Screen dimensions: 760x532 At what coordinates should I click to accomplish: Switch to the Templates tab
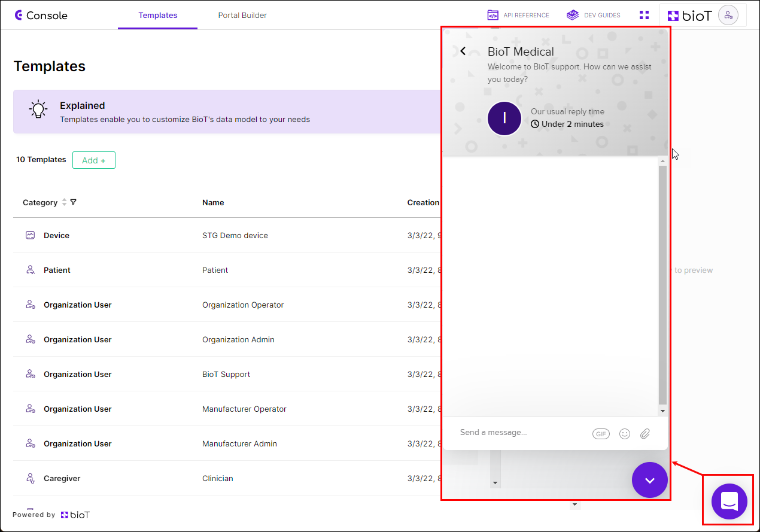[158, 15]
